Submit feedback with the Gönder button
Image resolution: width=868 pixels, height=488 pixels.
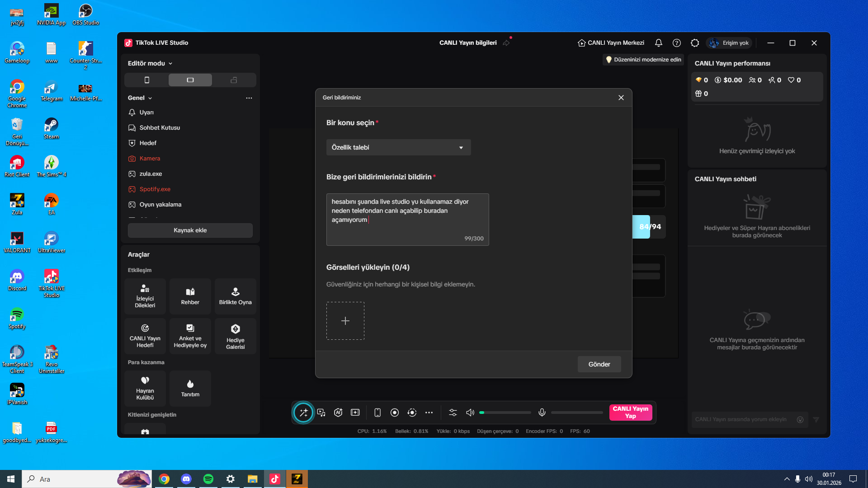pyautogui.click(x=599, y=364)
